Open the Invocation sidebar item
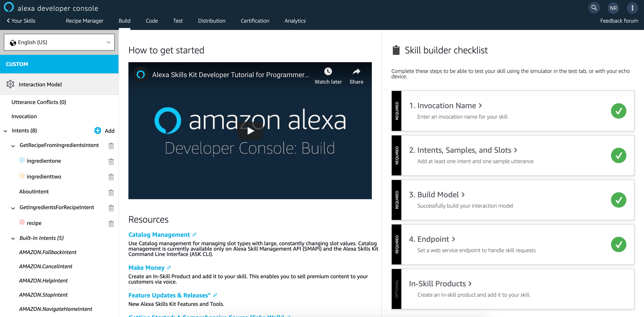Viewport: 644px width, 317px height. [24, 116]
